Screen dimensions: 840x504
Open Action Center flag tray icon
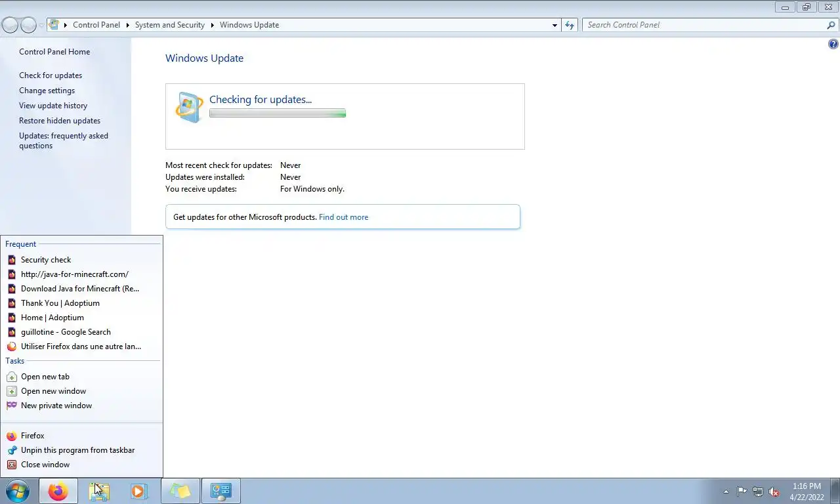click(x=742, y=492)
